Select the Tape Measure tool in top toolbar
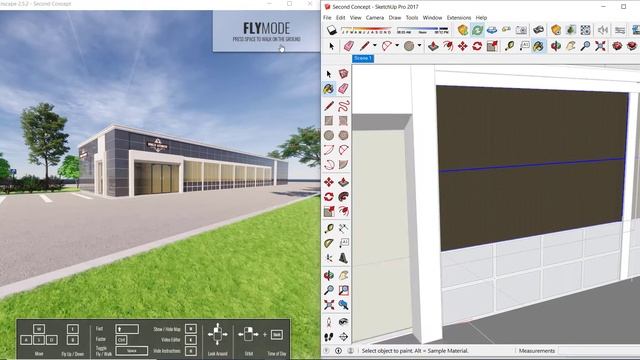This screenshot has height=360, width=640. tap(509, 46)
